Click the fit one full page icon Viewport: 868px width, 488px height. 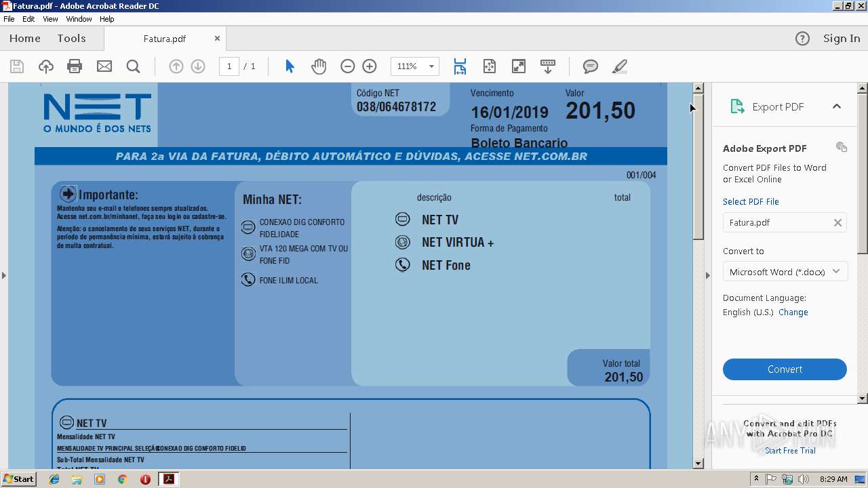coord(490,66)
